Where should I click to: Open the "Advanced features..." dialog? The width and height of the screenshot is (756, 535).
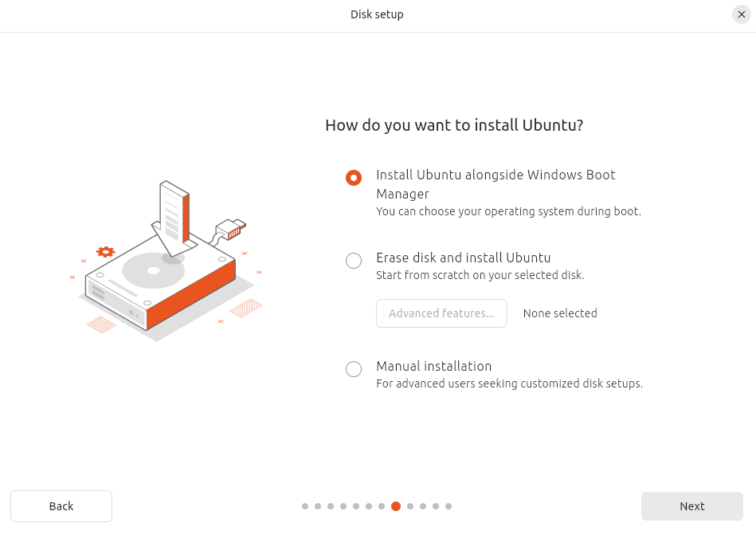click(441, 313)
